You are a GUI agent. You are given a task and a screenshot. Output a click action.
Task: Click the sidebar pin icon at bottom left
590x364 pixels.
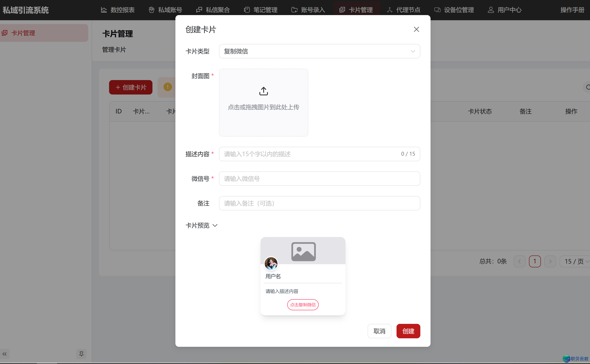point(81,354)
